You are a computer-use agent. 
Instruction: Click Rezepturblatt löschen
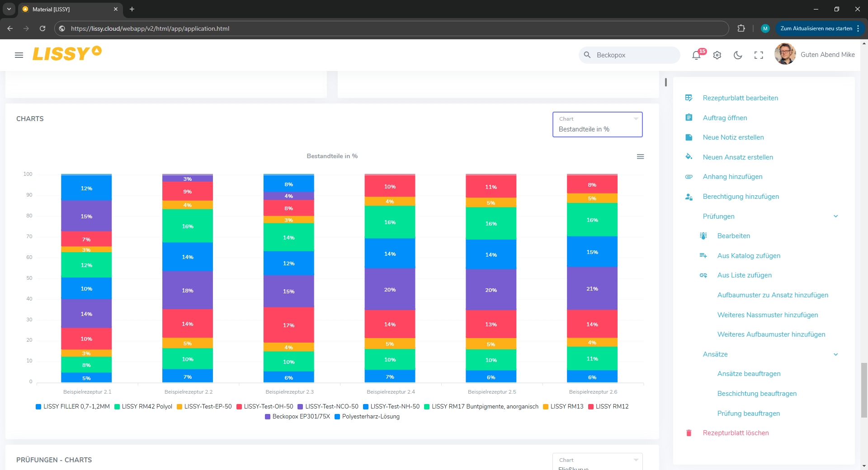click(736, 433)
